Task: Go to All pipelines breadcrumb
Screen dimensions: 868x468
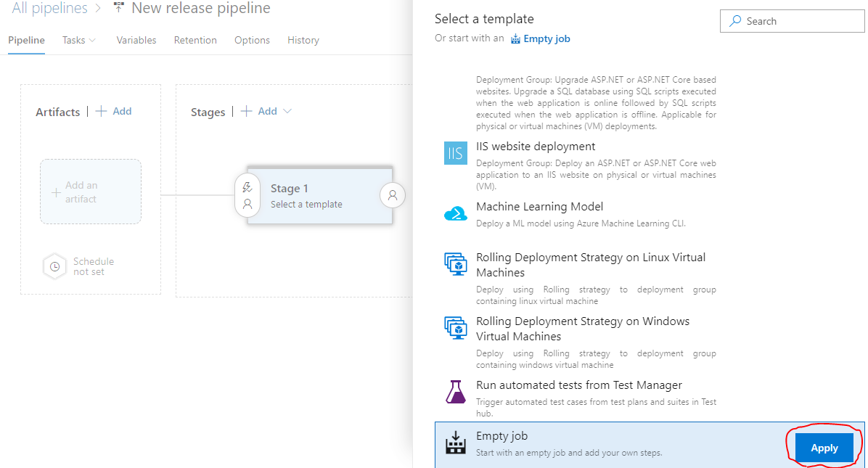Action: 50,8
